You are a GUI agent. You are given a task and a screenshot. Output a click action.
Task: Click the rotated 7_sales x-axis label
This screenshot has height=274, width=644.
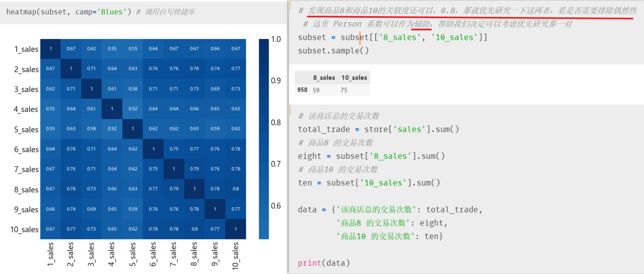click(x=174, y=254)
